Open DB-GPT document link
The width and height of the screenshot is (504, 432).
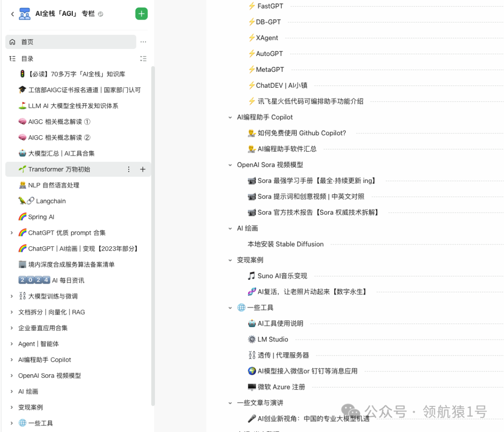[268, 22]
